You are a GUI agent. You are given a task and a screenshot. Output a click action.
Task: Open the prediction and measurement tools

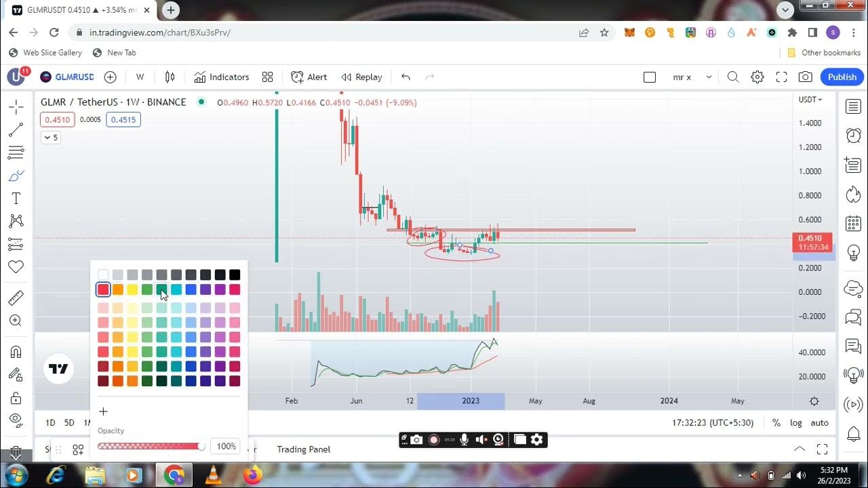tap(16, 244)
